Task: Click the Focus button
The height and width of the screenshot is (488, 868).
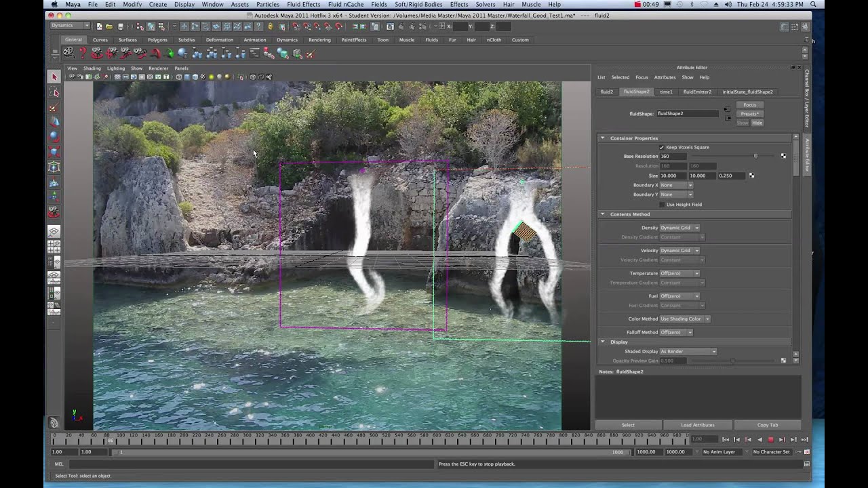Action: coord(749,105)
